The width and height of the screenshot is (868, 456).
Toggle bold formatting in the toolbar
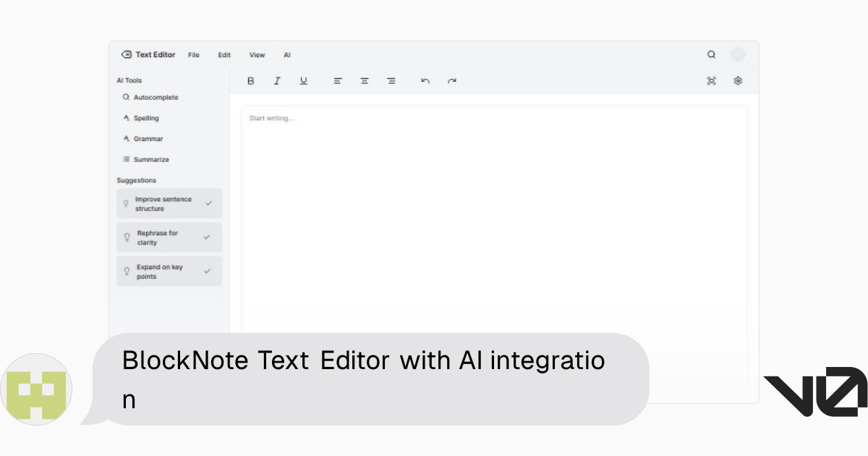point(251,81)
